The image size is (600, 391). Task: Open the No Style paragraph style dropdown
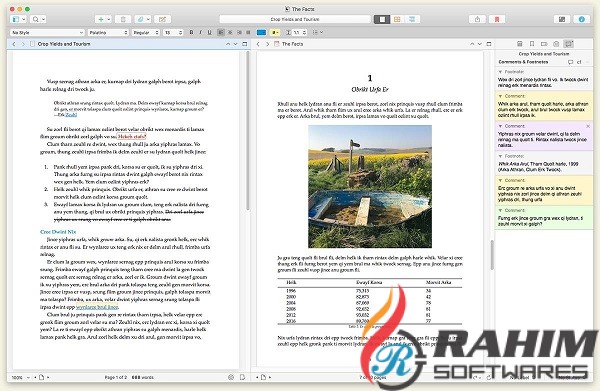tap(47, 33)
